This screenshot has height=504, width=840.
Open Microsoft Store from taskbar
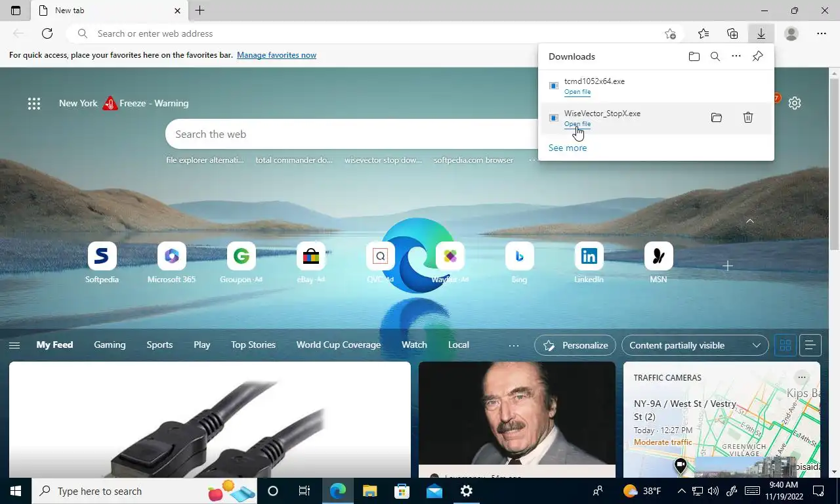tap(402, 491)
